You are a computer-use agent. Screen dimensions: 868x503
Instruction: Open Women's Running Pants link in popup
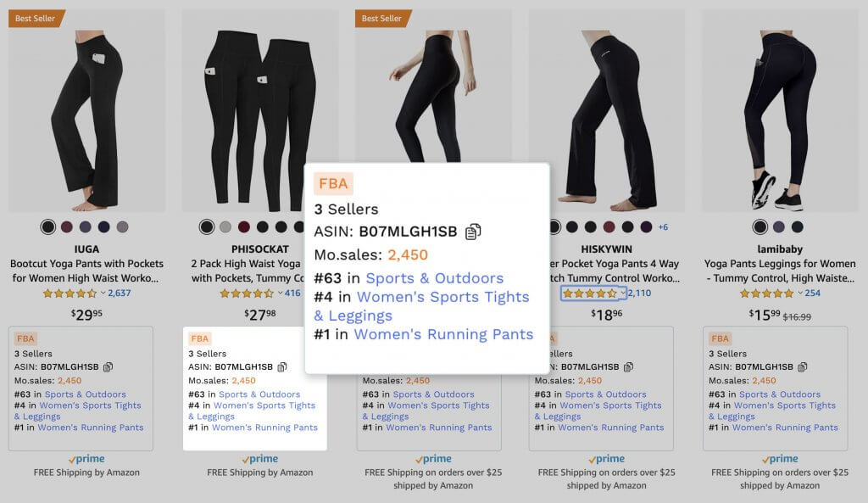point(443,334)
